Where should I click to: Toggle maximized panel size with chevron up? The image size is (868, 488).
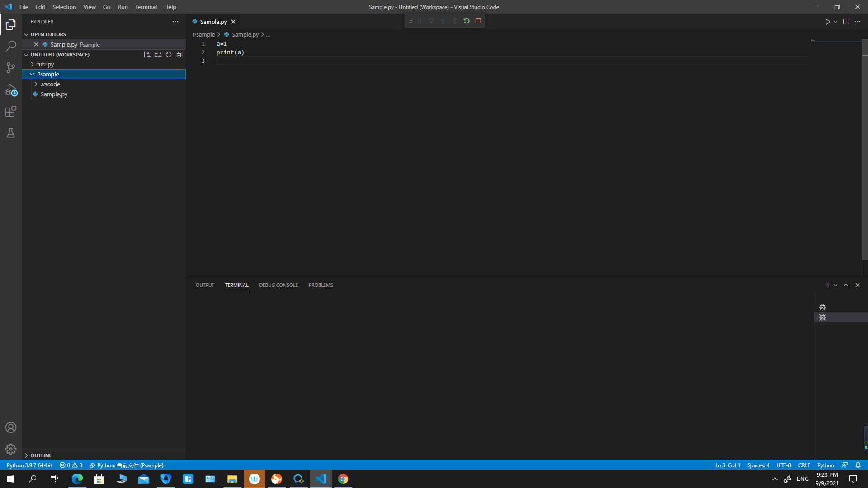(846, 285)
